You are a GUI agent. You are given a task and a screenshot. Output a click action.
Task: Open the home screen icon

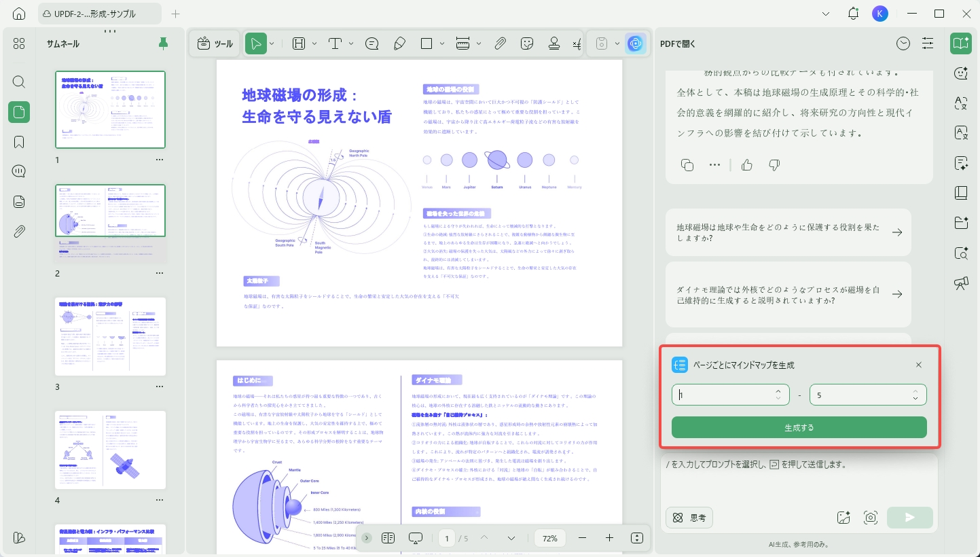[x=19, y=14]
